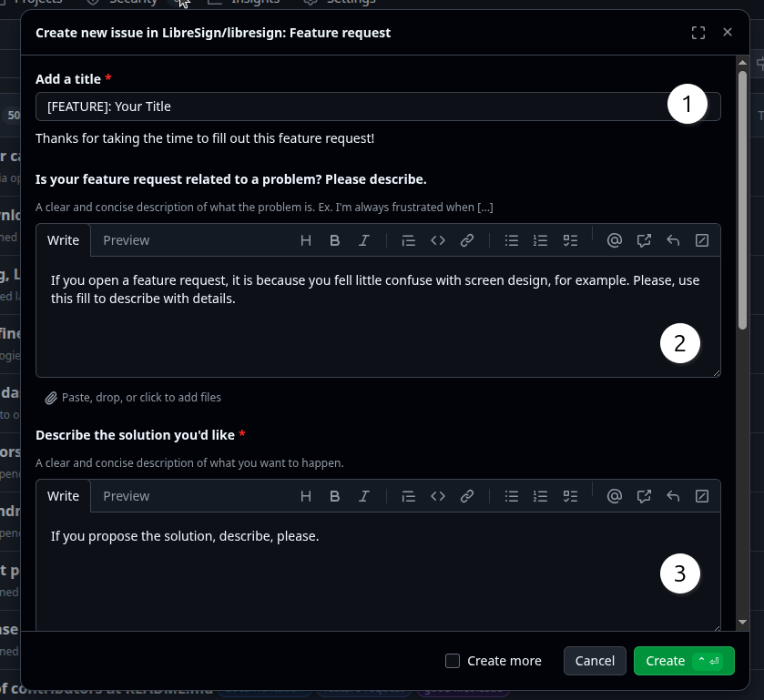Screen dimensions: 764x700
Task: Insert unordered list in solution editor toolbar
Action: [x=511, y=496]
